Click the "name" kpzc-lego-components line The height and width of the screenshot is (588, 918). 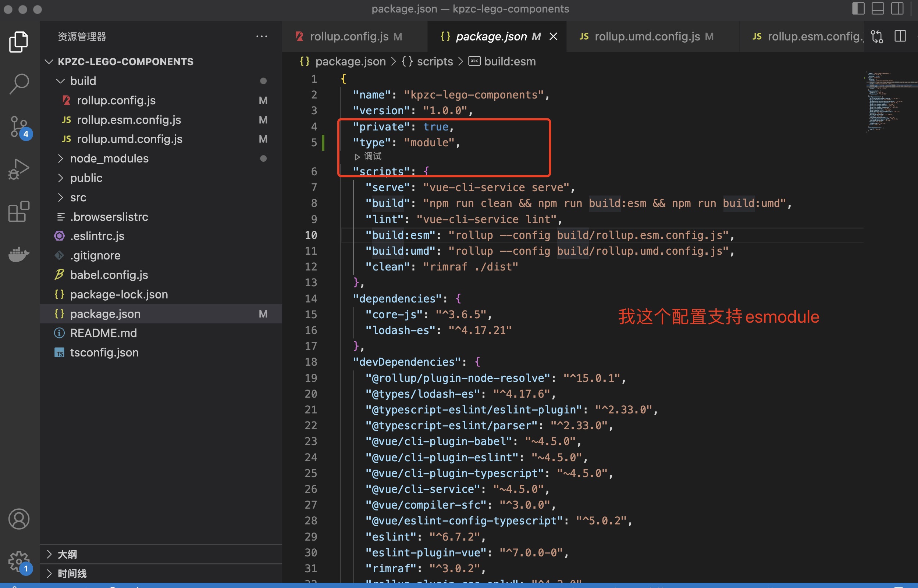[x=451, y=95]
